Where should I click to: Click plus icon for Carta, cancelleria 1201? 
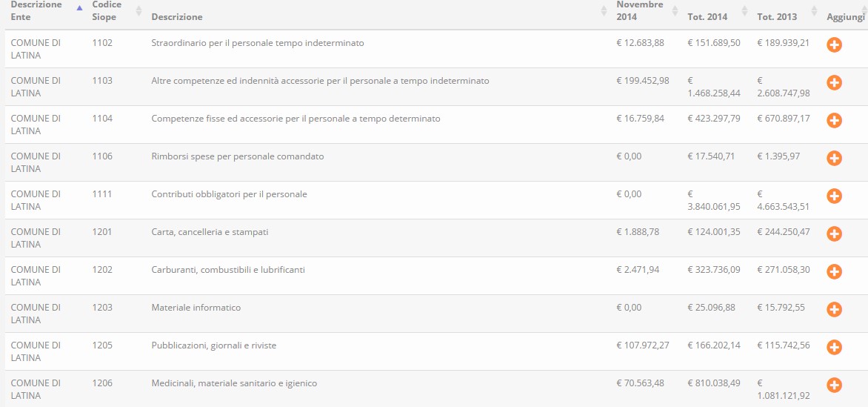[834, 234]
